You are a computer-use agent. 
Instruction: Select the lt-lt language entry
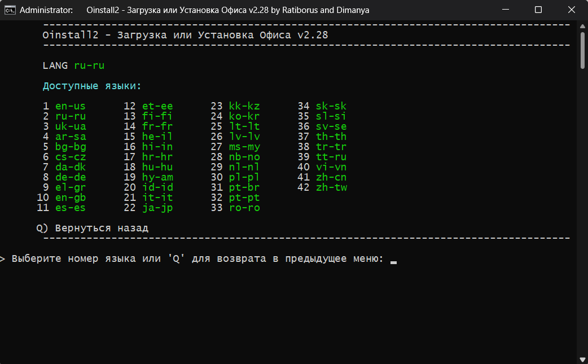[x=244, y=126]
